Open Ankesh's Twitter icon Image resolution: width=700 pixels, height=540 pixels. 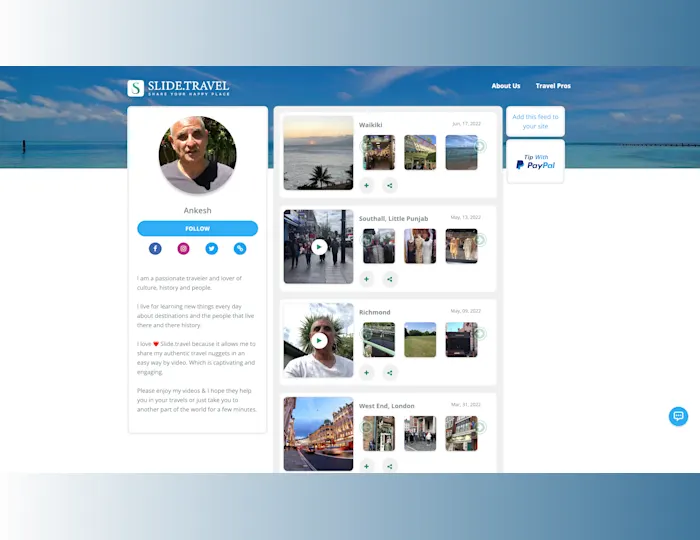pyautogui.click(x=212, y=249)
